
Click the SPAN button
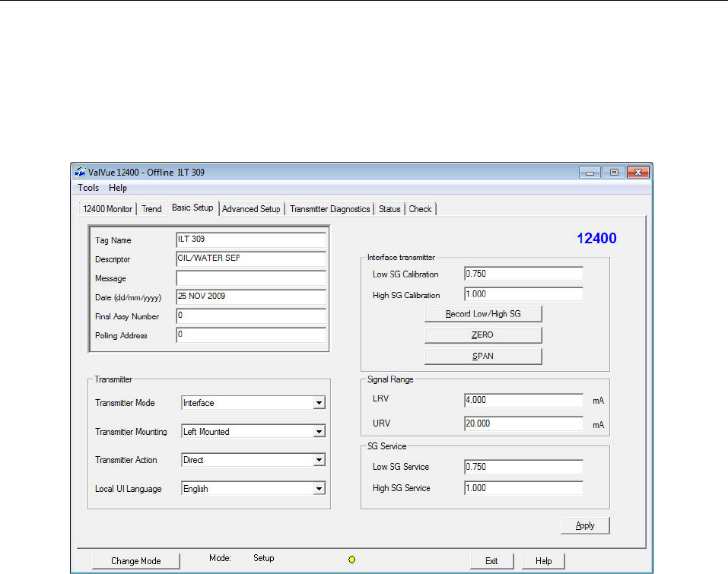[x=483, y=357]
